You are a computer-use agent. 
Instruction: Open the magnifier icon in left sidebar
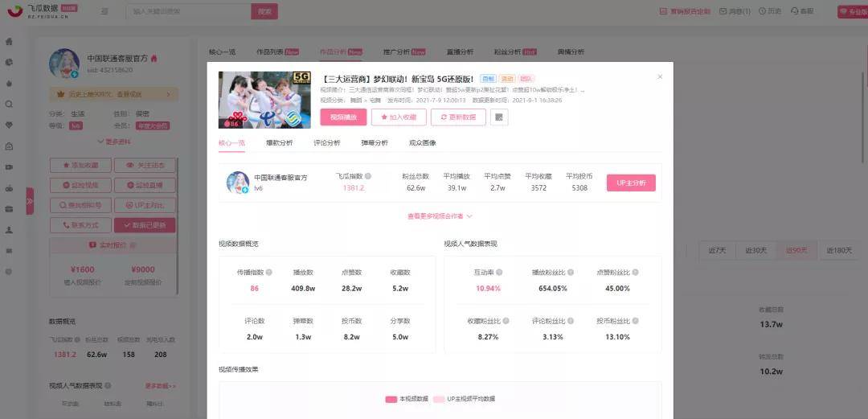point(9,105)
